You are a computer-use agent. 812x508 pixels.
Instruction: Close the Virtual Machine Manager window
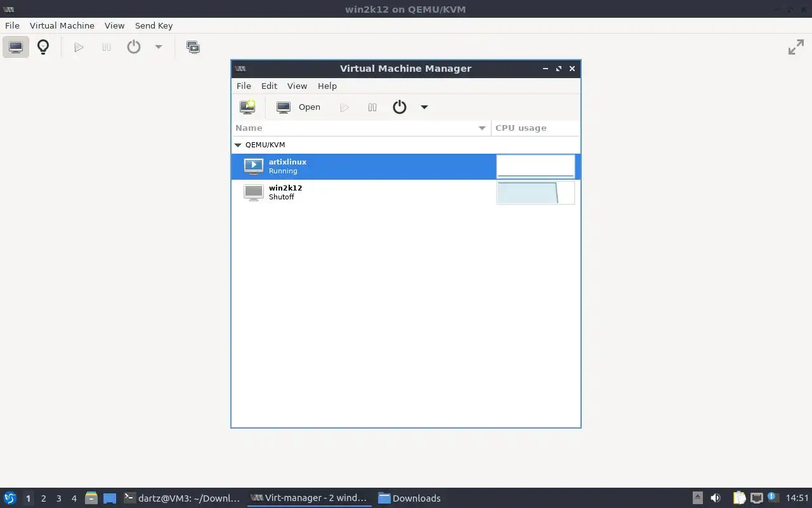572,69
